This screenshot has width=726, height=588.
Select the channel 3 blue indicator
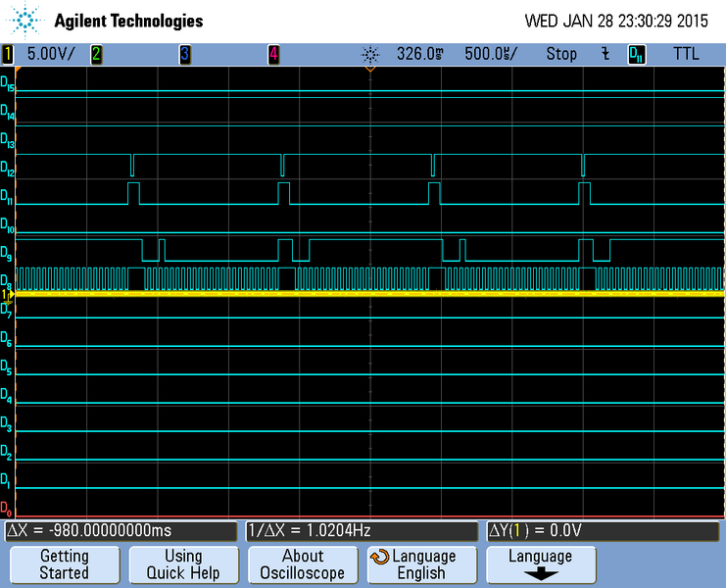point(184,54)
